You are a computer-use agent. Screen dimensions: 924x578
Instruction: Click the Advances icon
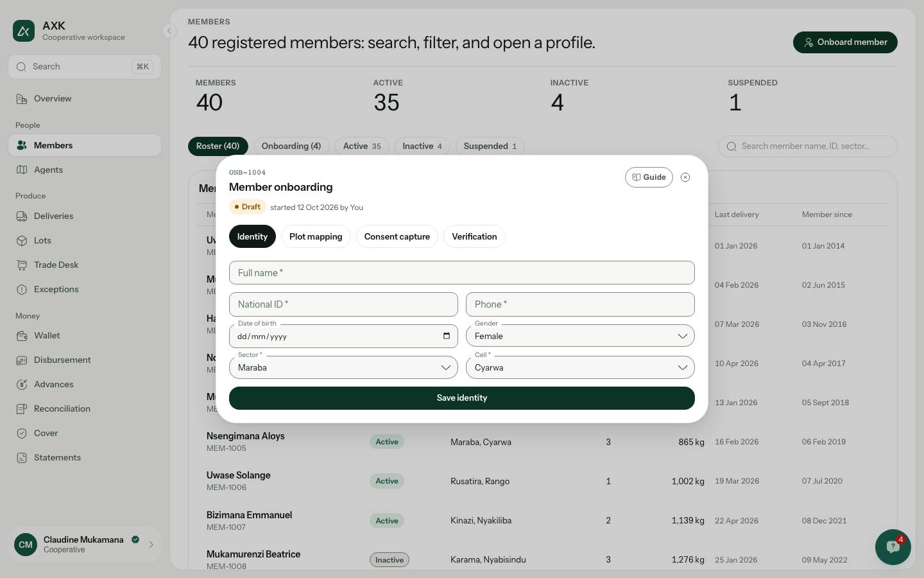pos(22,385)
